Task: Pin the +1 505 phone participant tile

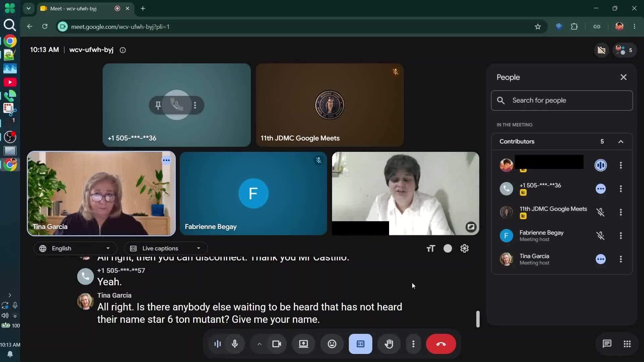Action: coord(158,105)
